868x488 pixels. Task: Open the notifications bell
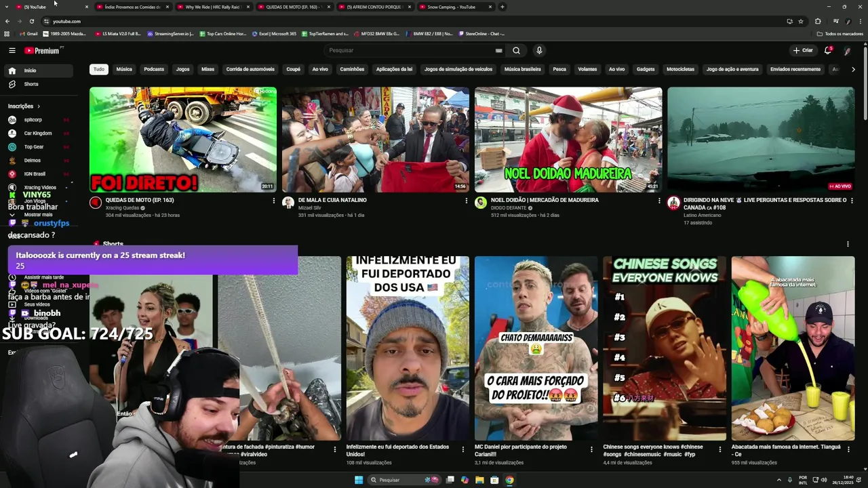[x=827, y=50]
